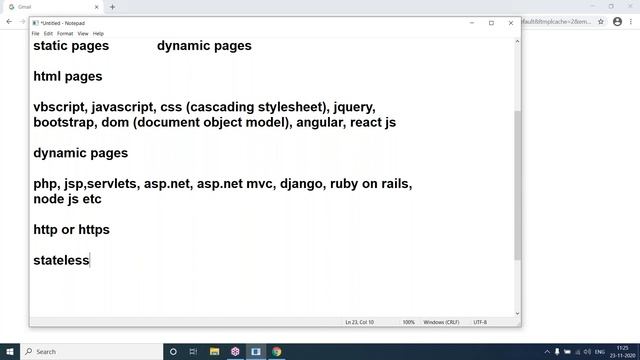Close the Notepad window
This screenshot has width=640, height=360.
pos(511,23)
